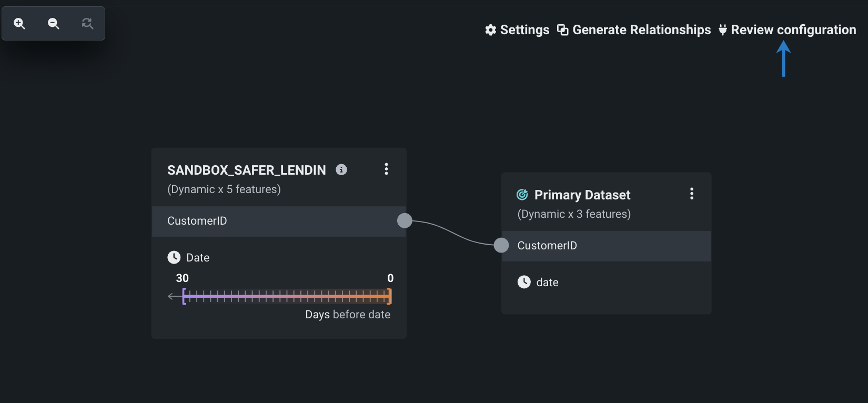
Task: Click the zoom in magnifier icon
Action: [19, 24]
